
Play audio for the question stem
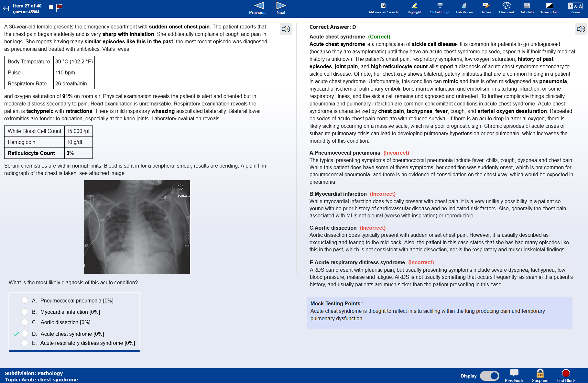pos(286,29)
